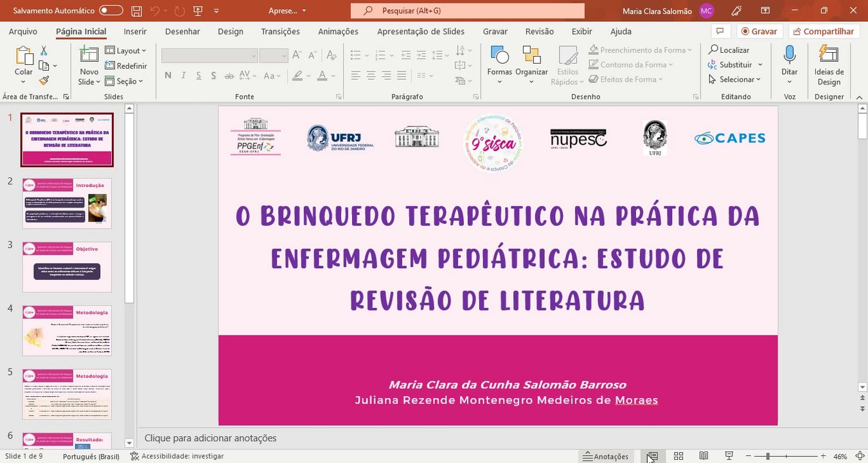This screenshot has height=463, width=868.
Task: Click zoom out minus icon
Action: point(748,456)
